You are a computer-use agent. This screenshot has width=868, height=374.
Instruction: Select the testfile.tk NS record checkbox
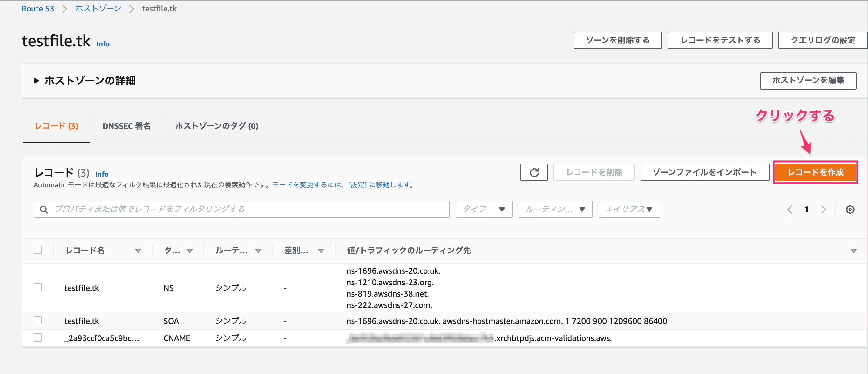pos(38,287)
